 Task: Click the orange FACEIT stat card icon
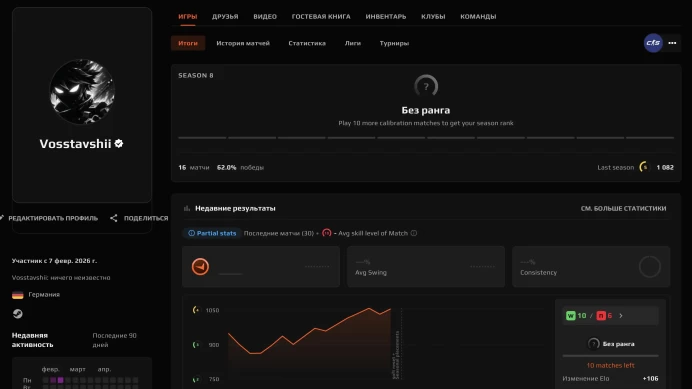pyautogui.click(x=200, y=267)
